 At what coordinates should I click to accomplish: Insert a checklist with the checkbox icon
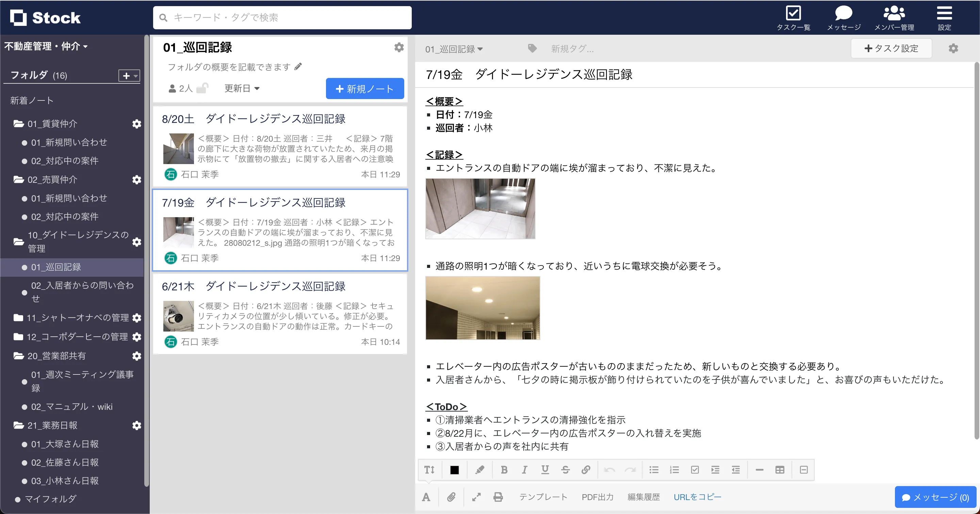coord(695,469)
